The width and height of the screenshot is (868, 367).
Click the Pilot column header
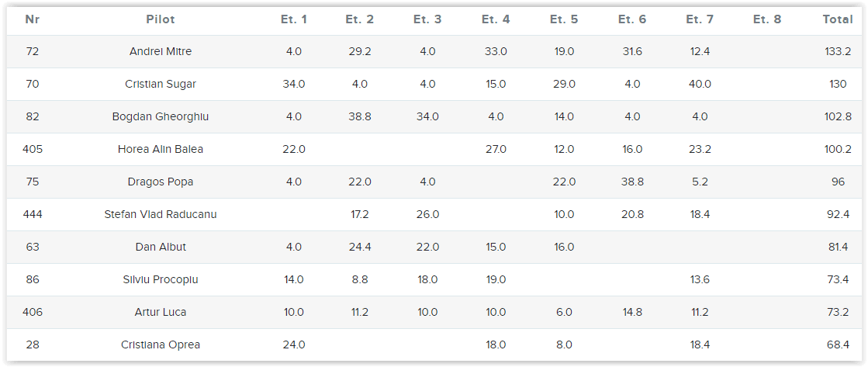pyautogui.click(x=161, y=20)
